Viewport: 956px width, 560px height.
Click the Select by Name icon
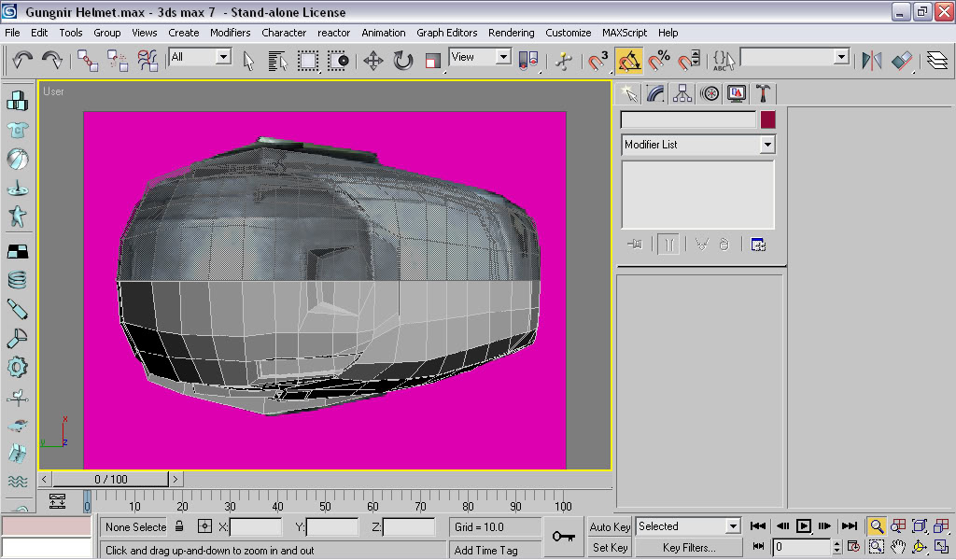277,62
